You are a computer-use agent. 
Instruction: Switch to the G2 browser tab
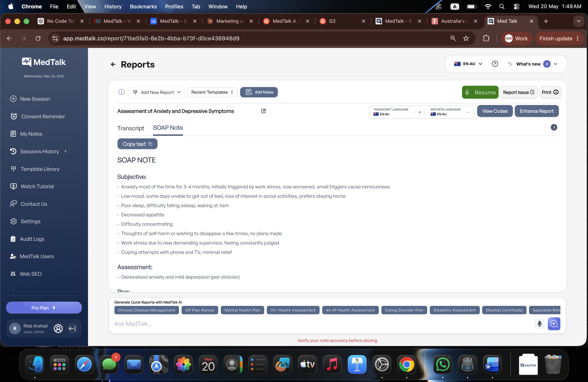click(x=342, y=21)
